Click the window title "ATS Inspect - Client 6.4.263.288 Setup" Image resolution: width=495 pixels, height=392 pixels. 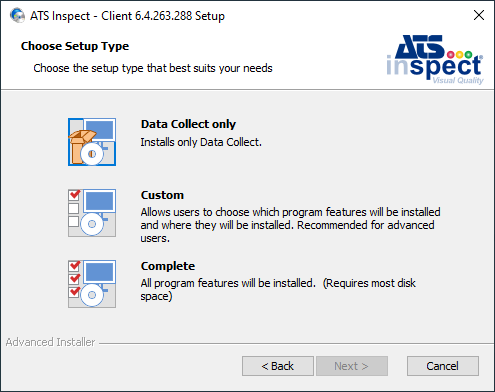pyautogui.click(x=127, y=16)
